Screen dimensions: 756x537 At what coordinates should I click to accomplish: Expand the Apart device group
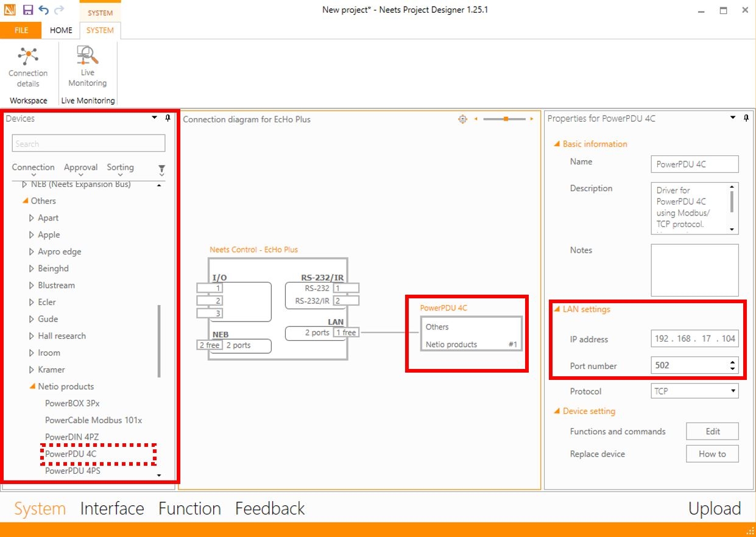pyautogui.click(x=32, y=218)
